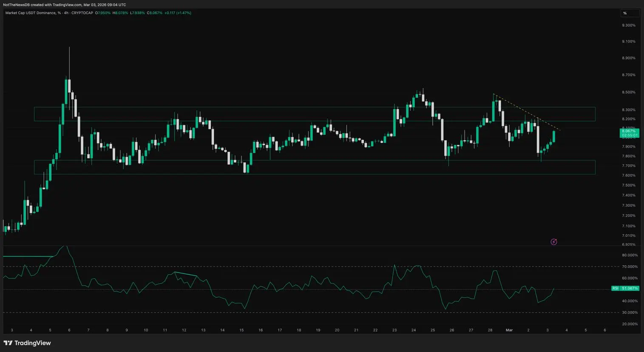Click the 'CRYPTOCAP' source label
This screenshot has width=644, height=352.
(83, 13)
